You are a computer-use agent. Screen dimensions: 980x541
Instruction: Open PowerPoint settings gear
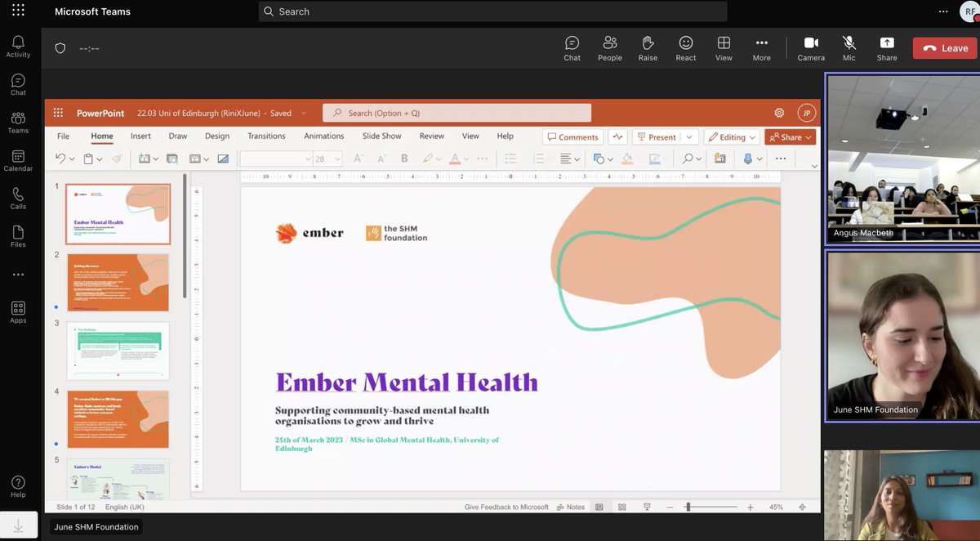779,113
